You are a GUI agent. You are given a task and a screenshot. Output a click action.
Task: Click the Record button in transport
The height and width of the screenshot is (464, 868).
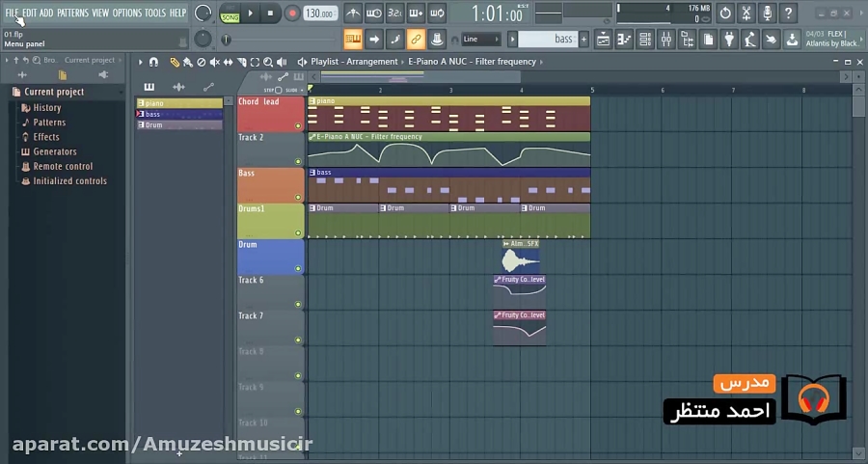tap(291, 14)
